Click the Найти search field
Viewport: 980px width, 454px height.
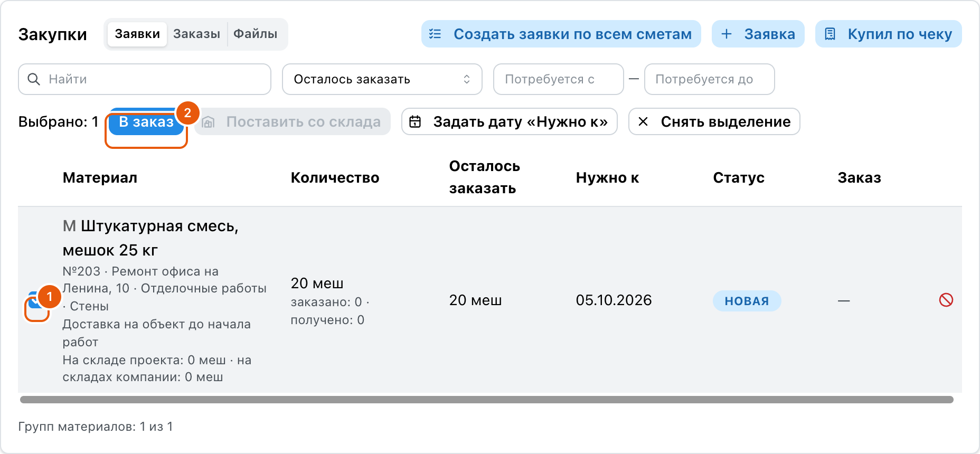[x=145, y=79]
